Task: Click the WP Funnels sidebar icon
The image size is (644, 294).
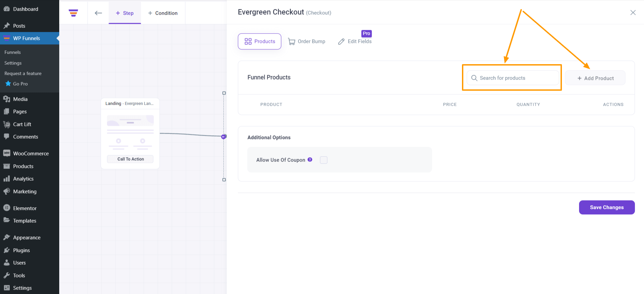Action: coord(7,38)
